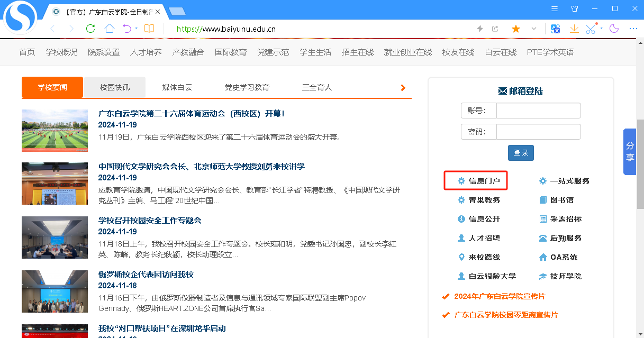Click the scissors screenshot tool icon
The width and height of the screenshot is (644, 338).
click(591, 29)
